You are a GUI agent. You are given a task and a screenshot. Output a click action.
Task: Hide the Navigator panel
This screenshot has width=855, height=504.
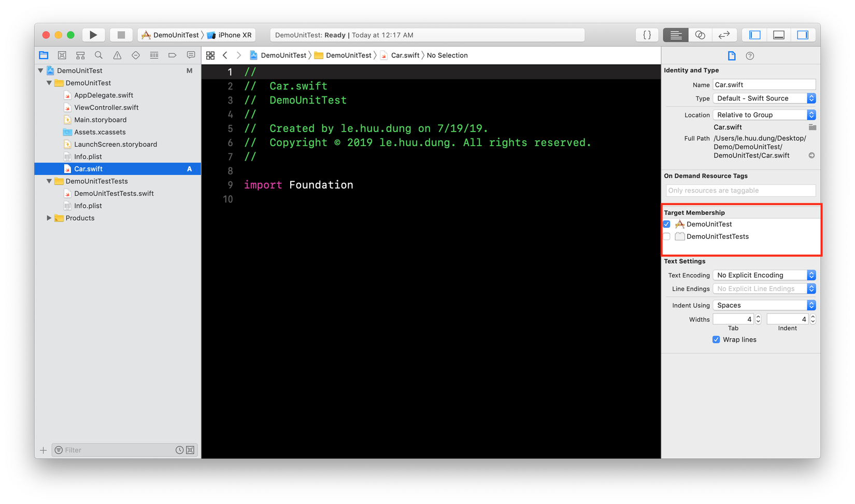(x=754, y=35)
